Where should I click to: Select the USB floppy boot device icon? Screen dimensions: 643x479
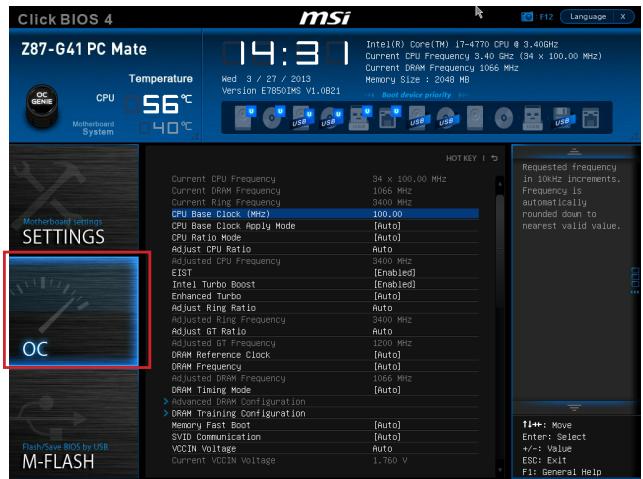point(562,118)
